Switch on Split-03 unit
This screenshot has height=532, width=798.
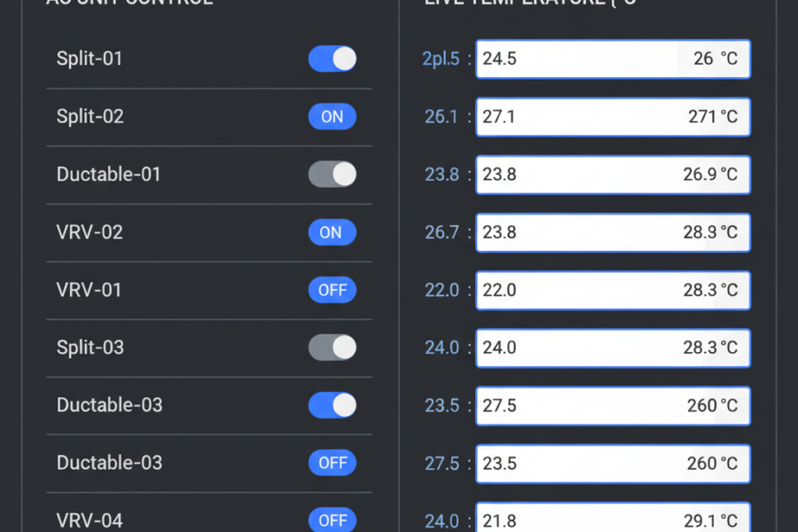point(332,348)
